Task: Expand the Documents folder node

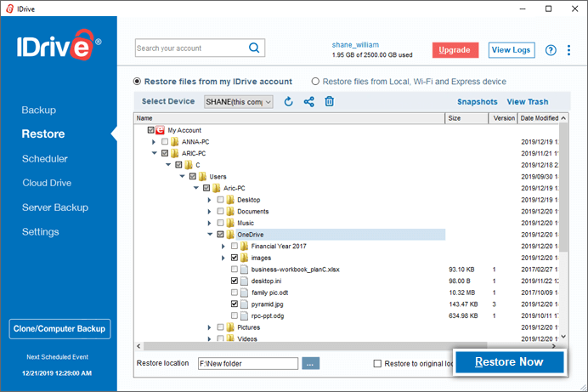Action: click(209, 212)
